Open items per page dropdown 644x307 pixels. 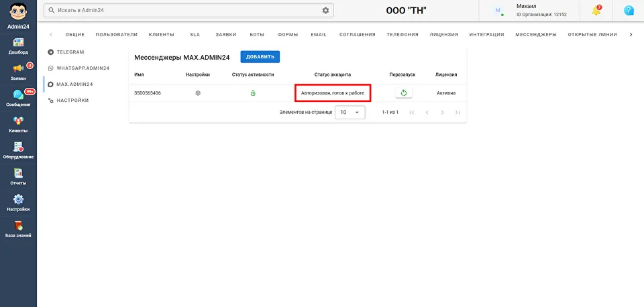pyautogui.click(x=350, y=112)
